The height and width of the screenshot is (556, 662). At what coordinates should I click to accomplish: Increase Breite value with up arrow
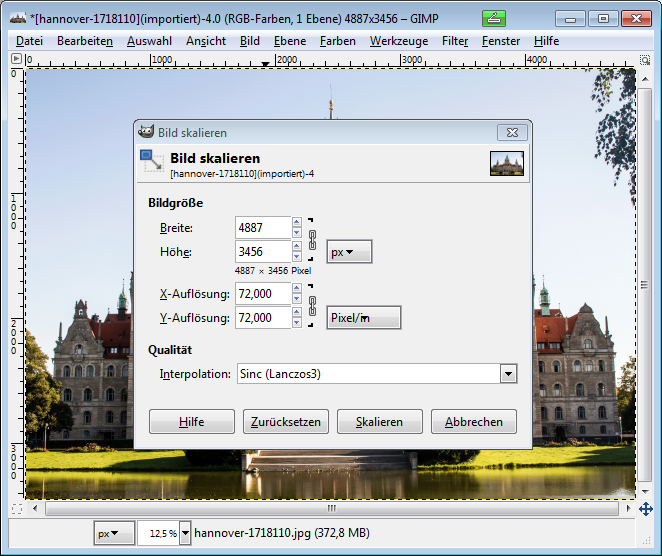[296, 223]
